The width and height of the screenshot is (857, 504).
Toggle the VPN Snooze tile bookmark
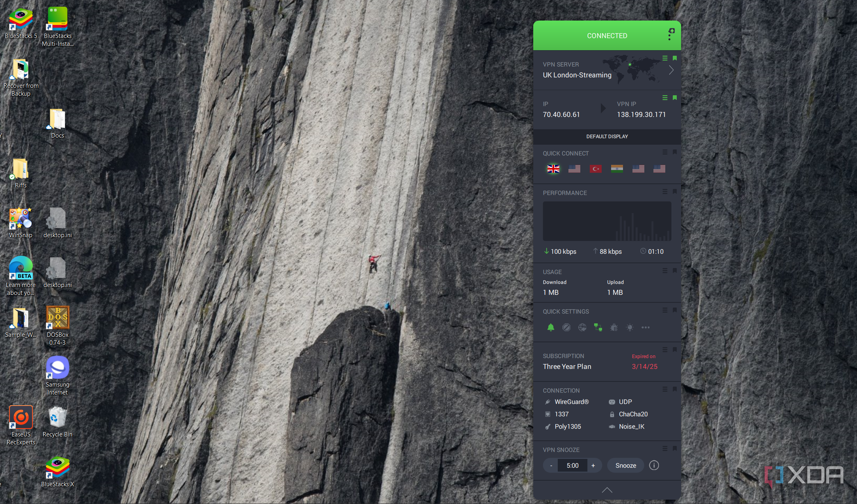click(x=675, y=449)
